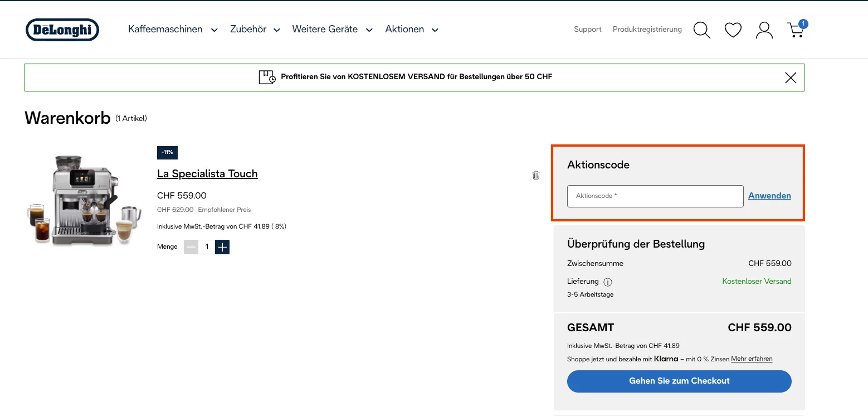Open the shopping cart icon

coord(796,30)
